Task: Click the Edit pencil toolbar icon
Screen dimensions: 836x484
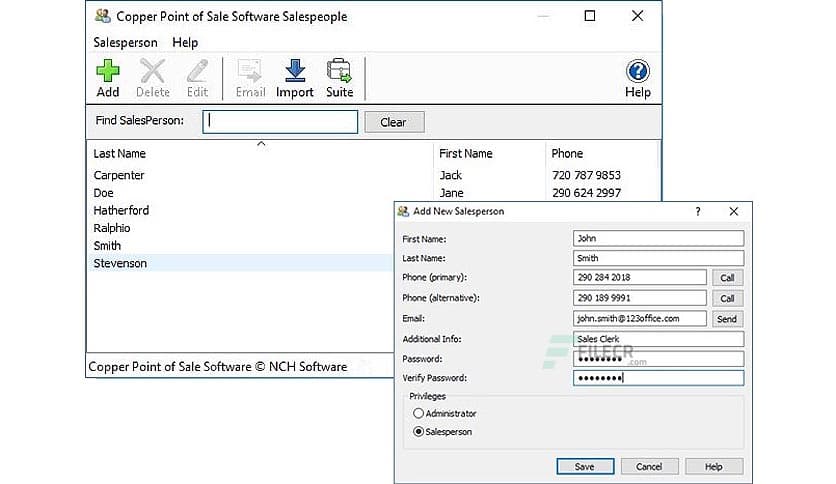Action: (198, 72)
